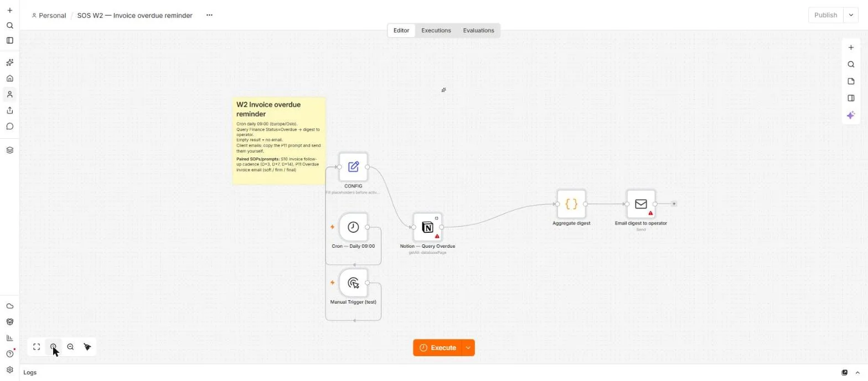The width and height of the screenshot is (868, 381).
Task: Click the orange Execute button
Action: pos(438,348)
